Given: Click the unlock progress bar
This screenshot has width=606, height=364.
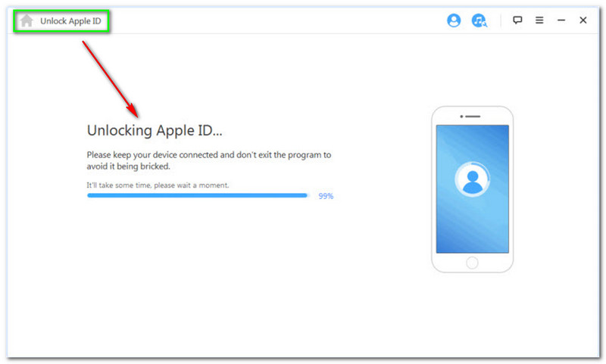Looking at the screenshot, I should pos(198,196).
